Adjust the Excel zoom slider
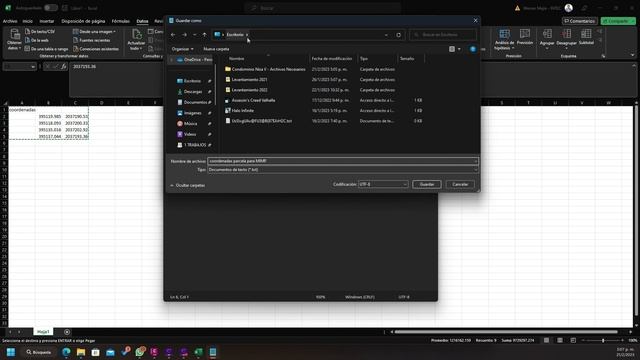Image resolution: width=640 pixels, height=360 pixels. coord(603,340)
